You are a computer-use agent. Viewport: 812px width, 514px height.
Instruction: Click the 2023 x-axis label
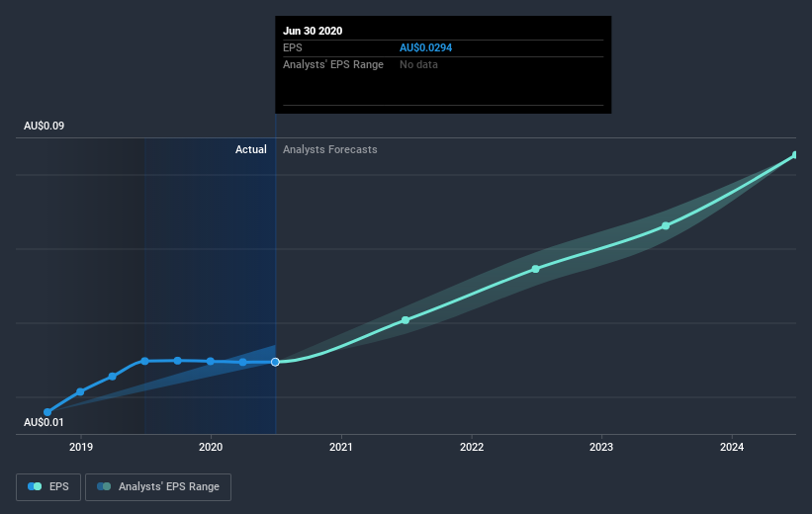click(x=600, y=447)
